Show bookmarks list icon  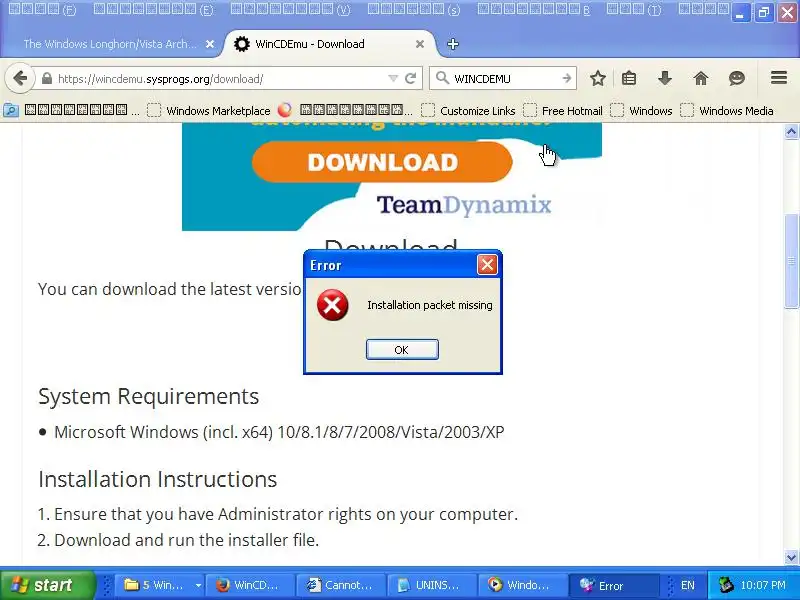coord(629,79)
